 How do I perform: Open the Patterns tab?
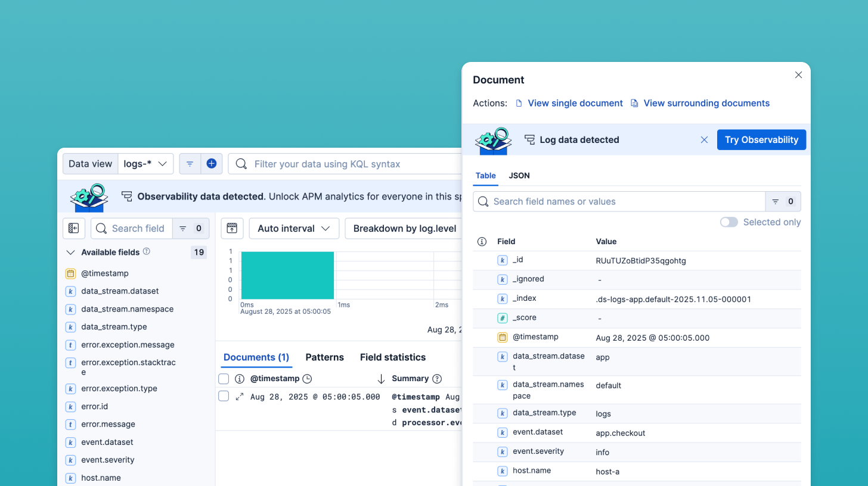point(324,357)
